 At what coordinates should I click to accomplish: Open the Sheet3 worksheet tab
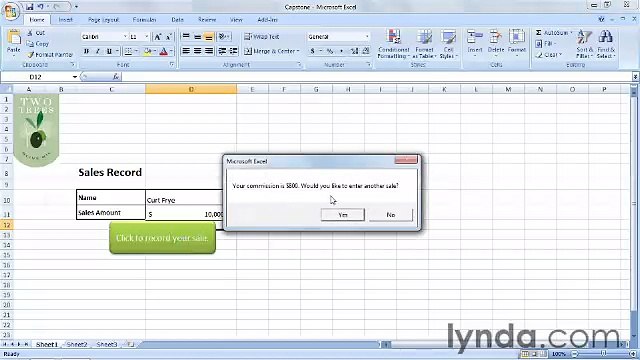pos(107,344)
